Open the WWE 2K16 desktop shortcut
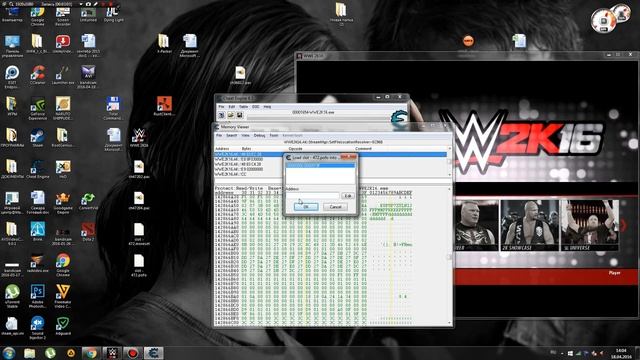Screen dimensions: 640x360 pos(139,138)
